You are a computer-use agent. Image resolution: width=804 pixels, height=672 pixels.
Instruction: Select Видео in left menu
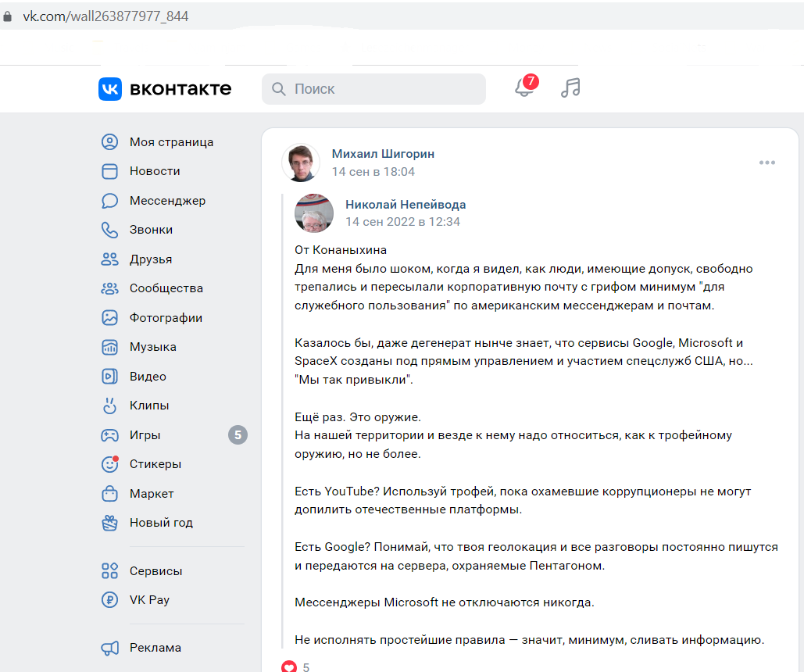pos(148,377)
